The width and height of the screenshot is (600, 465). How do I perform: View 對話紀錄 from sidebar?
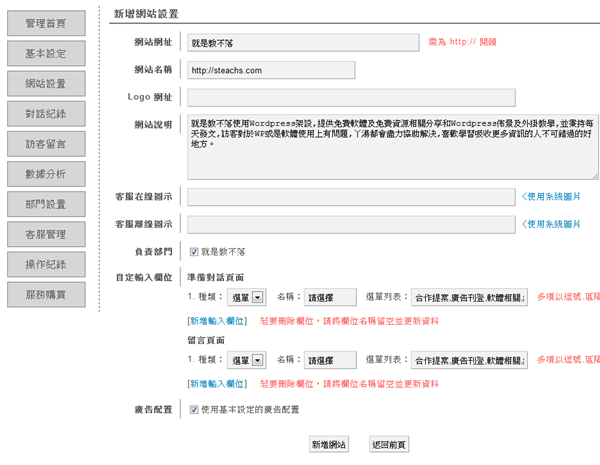(x=46, y=114)
